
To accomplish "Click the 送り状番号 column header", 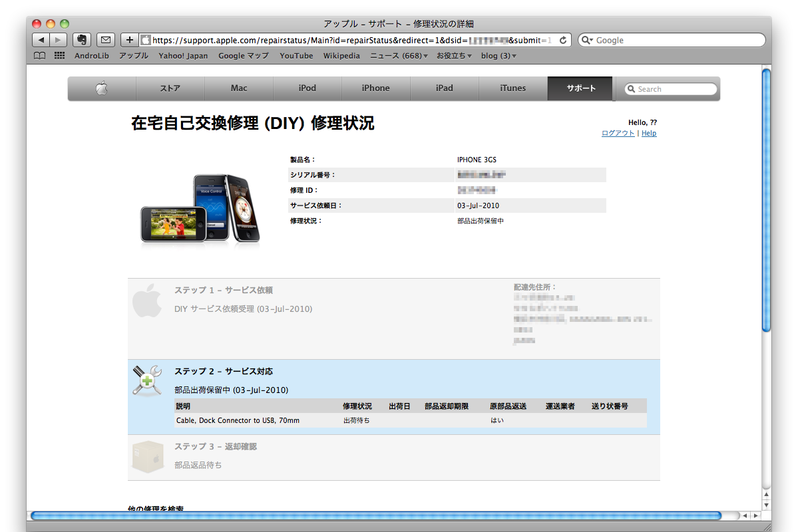I will pos(610,406).
